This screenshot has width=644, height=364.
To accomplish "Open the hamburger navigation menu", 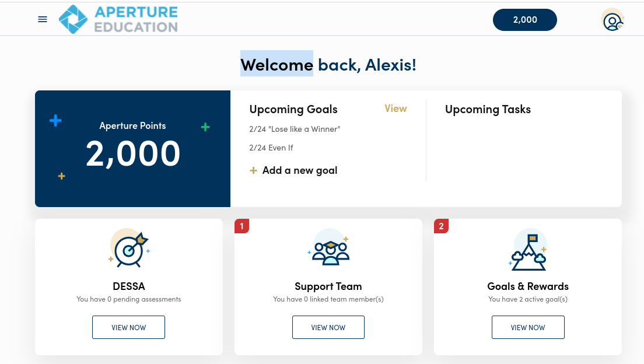I will coord(43,19).
